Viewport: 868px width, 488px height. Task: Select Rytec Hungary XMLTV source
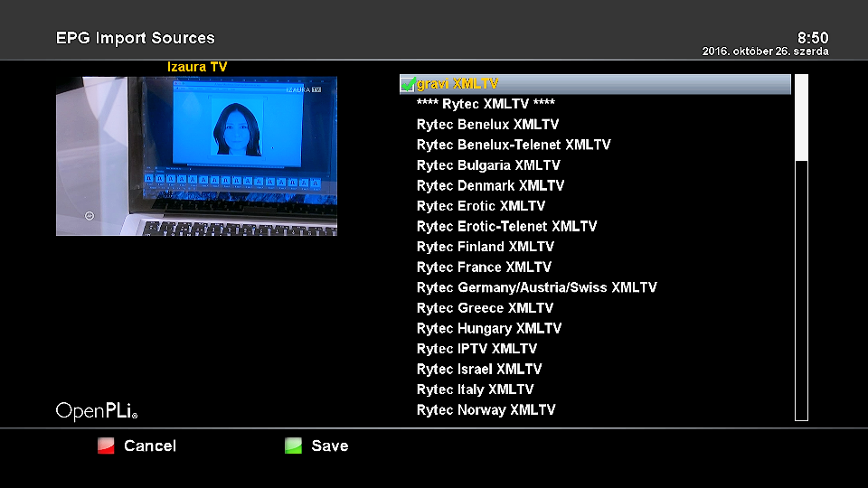595,329
